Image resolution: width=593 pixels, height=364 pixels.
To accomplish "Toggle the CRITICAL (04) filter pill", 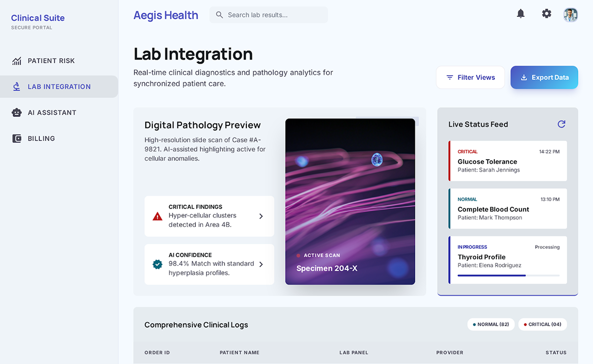I will click(542, 324).
